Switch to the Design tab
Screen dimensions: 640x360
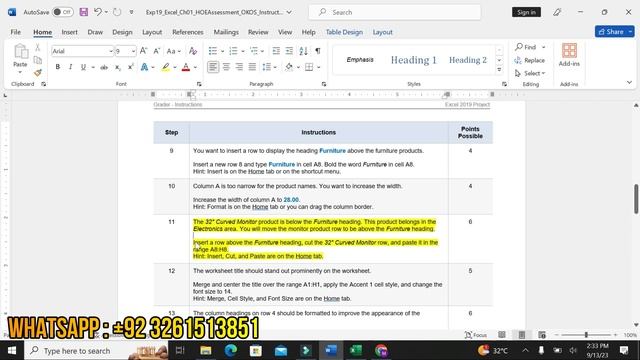coord(122,32)
